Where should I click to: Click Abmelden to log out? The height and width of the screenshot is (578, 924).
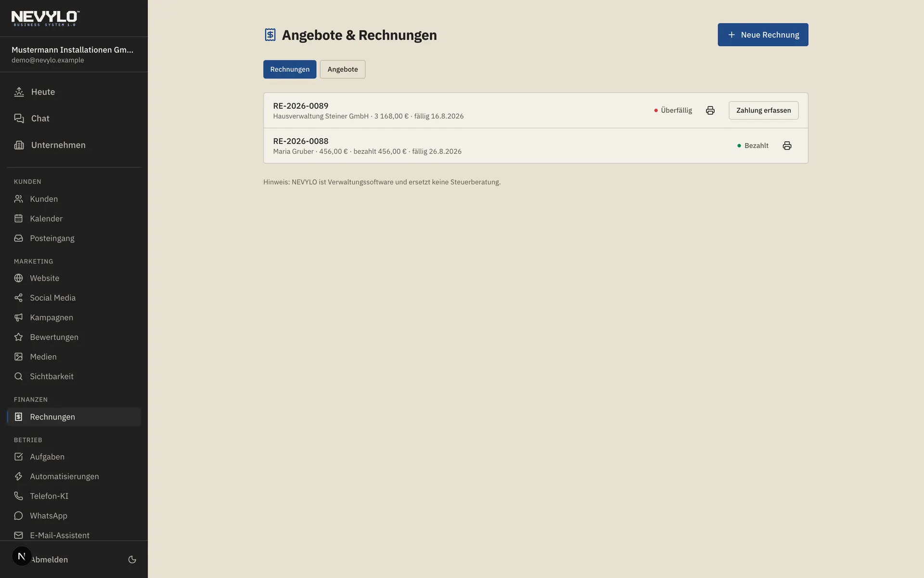pyautogui.click(x=50, y=560)
